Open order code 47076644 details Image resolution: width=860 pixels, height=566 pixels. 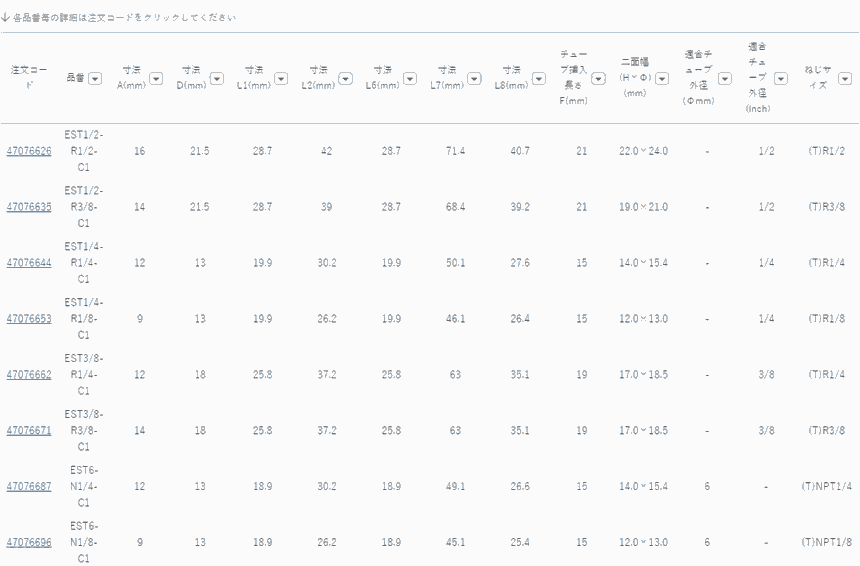[29, 263]
